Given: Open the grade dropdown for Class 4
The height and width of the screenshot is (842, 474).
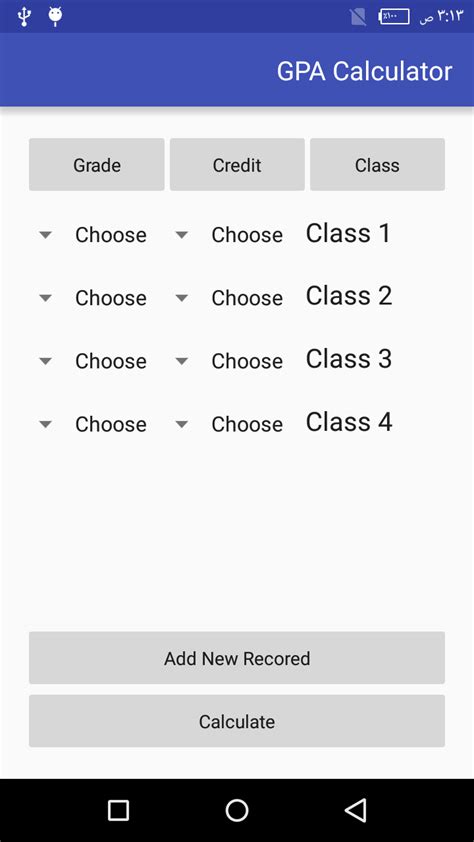Looking at the screenshot, I should tap(93, 424).
